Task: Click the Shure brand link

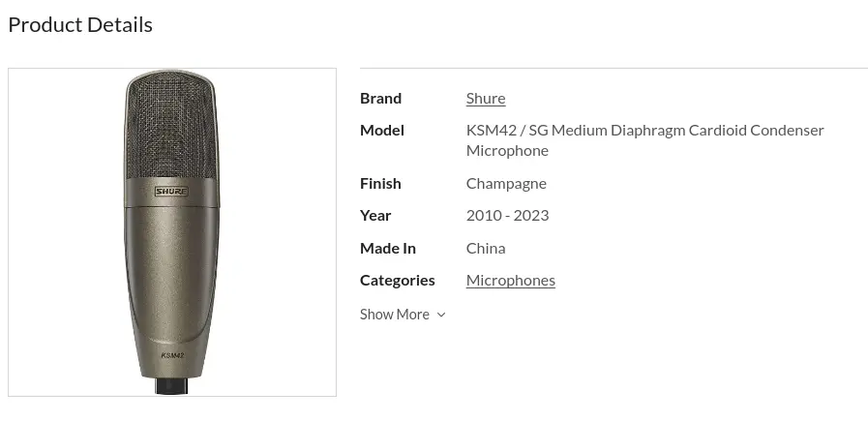Action: (485, 98)
